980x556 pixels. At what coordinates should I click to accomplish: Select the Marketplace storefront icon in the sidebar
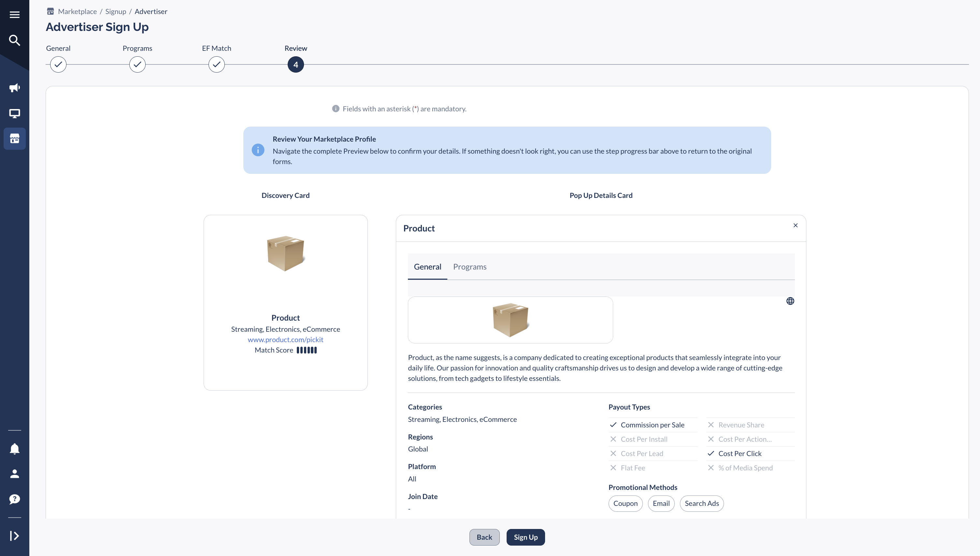click(x=15, y=139)
